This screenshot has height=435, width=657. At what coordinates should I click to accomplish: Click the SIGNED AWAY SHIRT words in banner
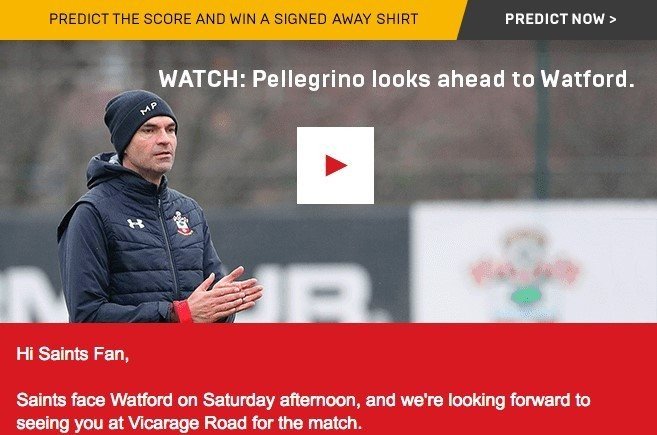coord(346,19)
